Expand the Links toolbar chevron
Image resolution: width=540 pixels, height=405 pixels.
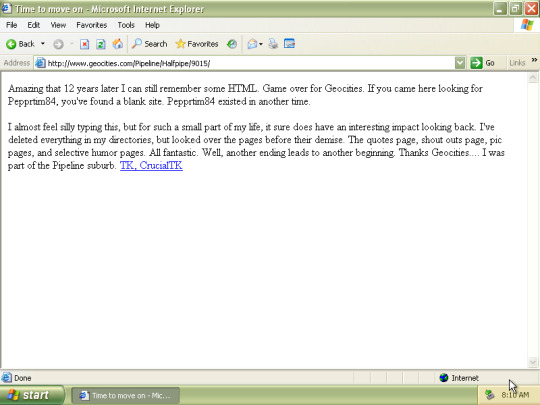[534, 60]
